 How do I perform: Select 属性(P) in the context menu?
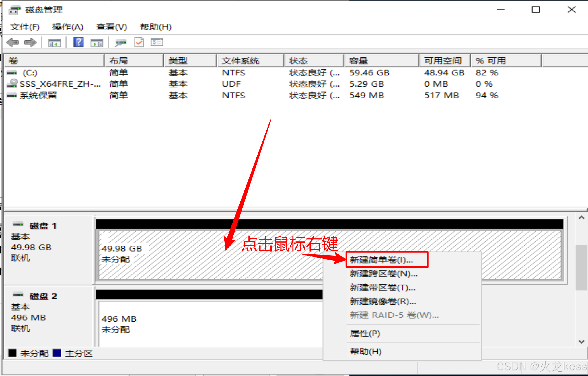pos(365,333)
